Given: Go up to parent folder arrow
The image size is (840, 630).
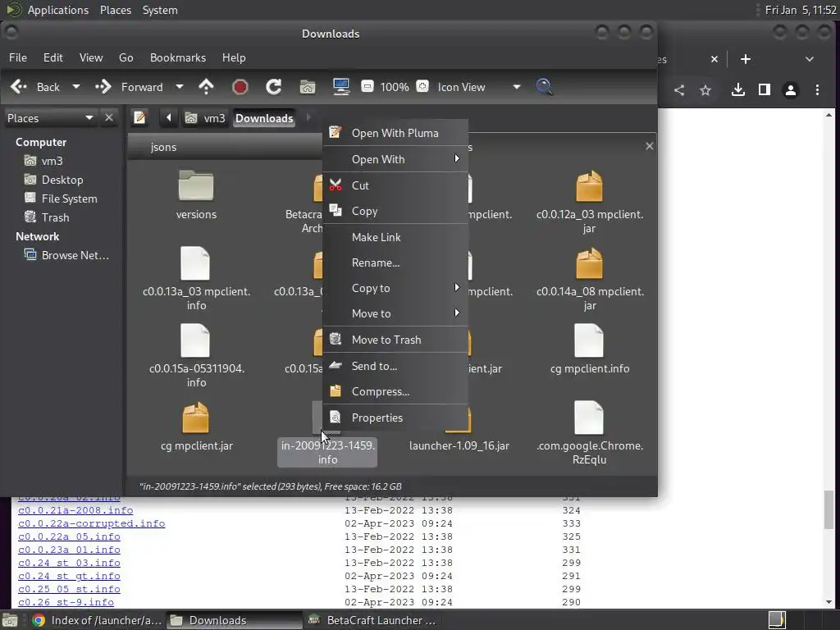Looking at the screenshot, I should point(206,87).
